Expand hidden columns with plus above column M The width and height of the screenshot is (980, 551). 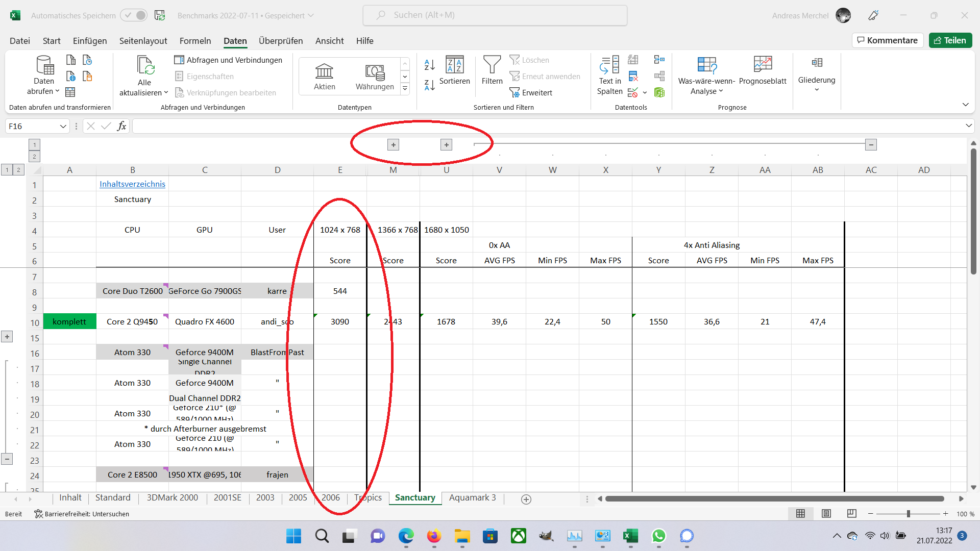point(393,145)
